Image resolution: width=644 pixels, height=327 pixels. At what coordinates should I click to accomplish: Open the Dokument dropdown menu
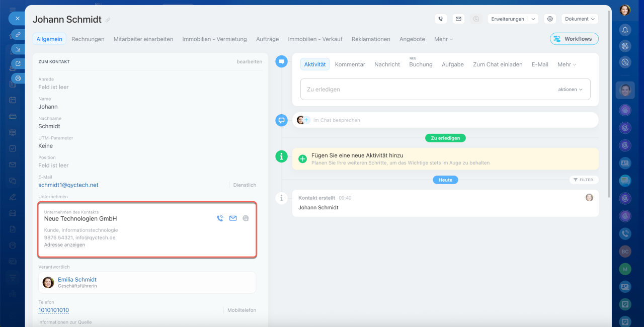click(x=580, y=19)
